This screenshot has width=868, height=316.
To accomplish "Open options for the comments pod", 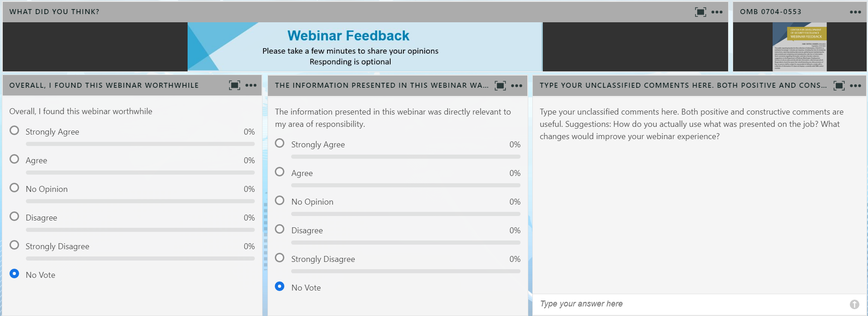I will pos(855,85).
